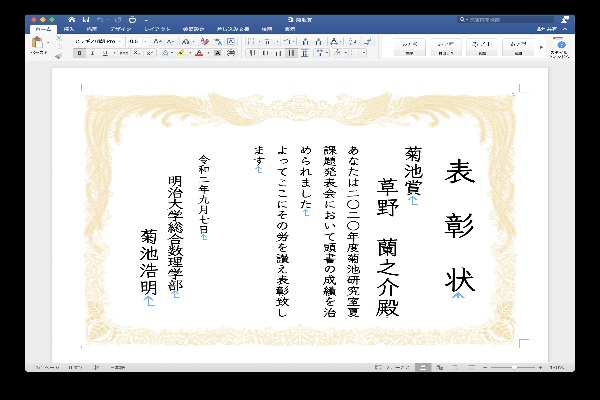Click the spelling check icon in status bar

[96, 367]
